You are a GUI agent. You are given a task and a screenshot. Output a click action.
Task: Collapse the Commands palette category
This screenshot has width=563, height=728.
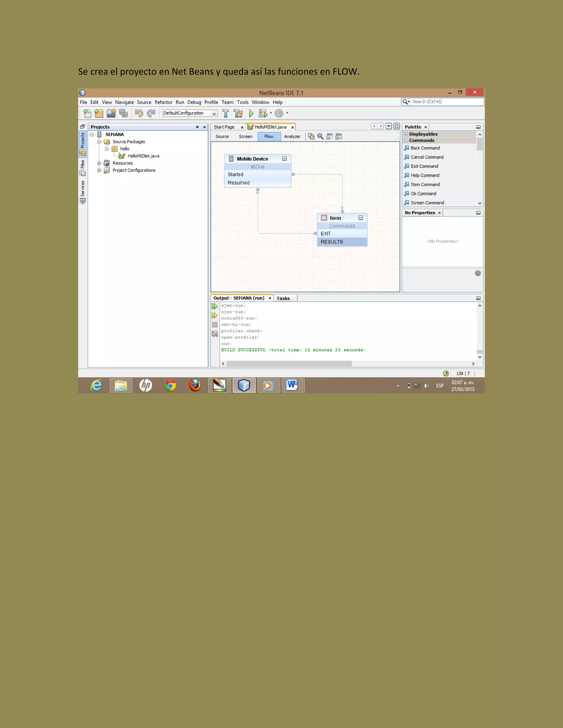click(406, 141)
